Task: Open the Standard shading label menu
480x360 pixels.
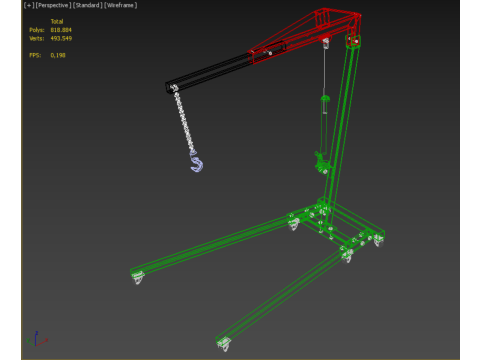Action: [88, 5]
